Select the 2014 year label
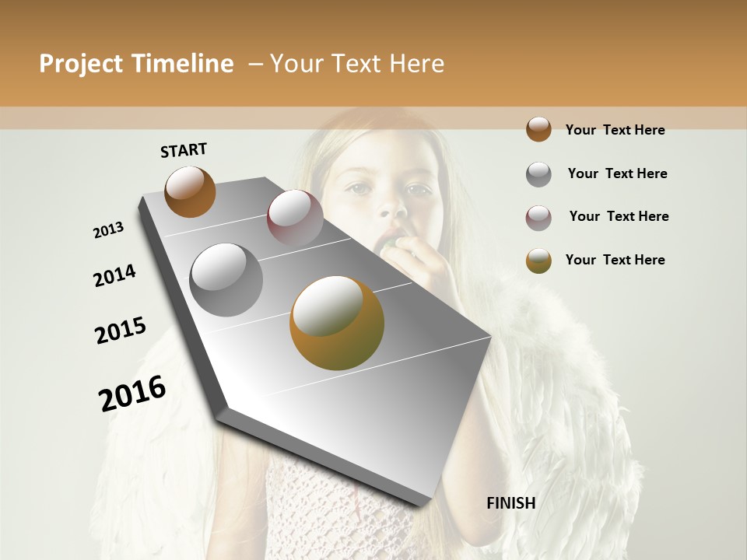747x560 pixels. pyautogui.click(x=114, y=275)
